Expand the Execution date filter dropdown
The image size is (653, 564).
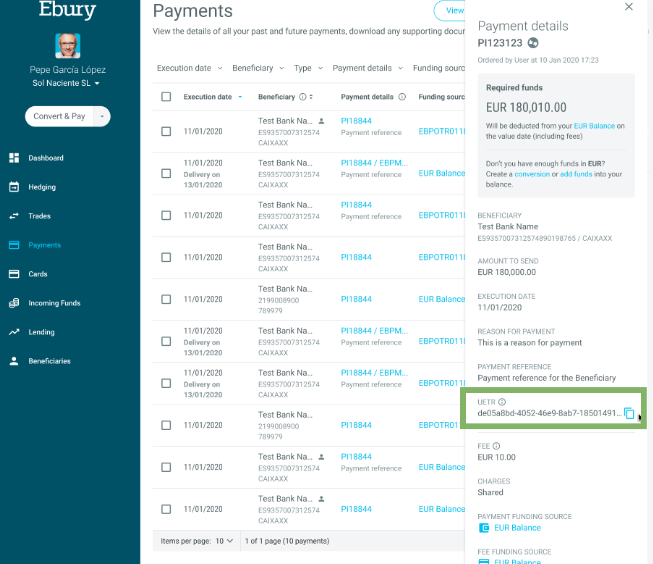189,68
